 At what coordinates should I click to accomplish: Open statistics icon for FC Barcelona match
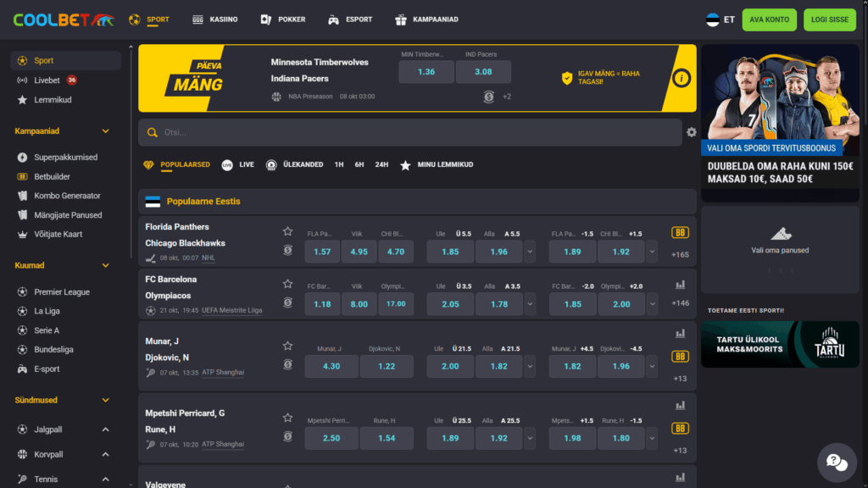tap(680, 286)
